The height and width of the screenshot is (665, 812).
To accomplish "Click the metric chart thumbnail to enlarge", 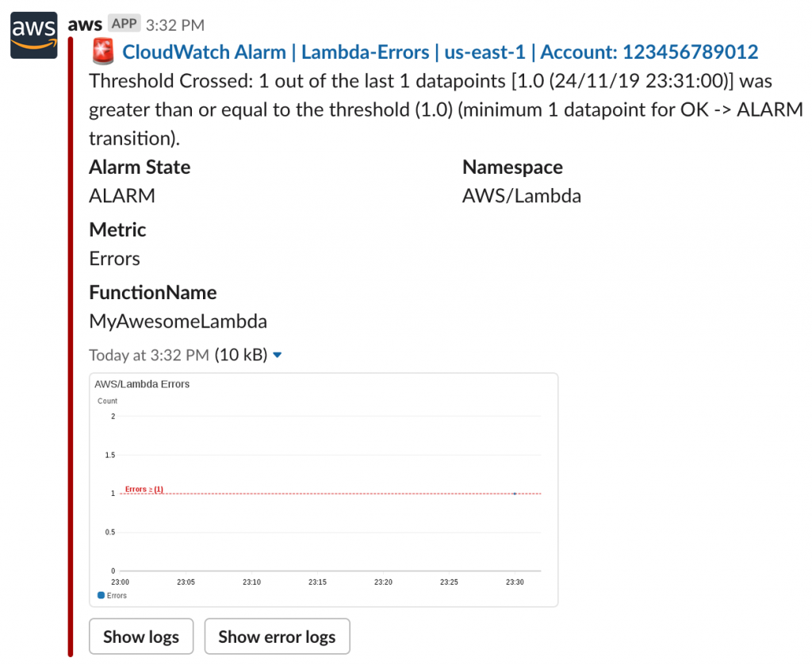I will [x=324, y=488].
